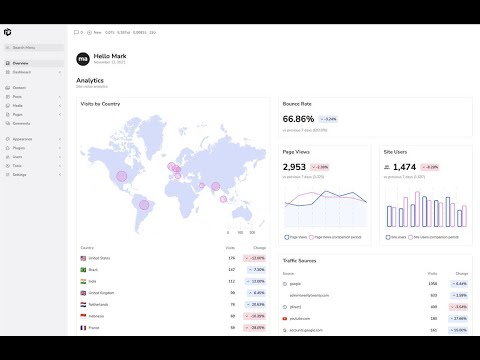Image resolution: width=480 pixels, height=360 pixels.
Task: Click the France flag icon
Action: click(83, 328)
